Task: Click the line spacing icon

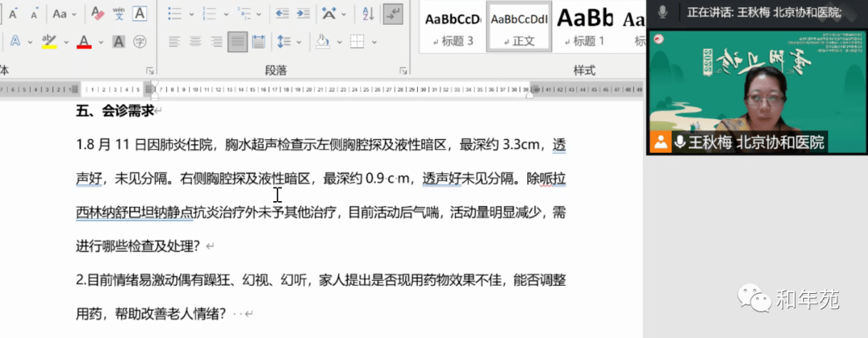Action: [284, 42]
